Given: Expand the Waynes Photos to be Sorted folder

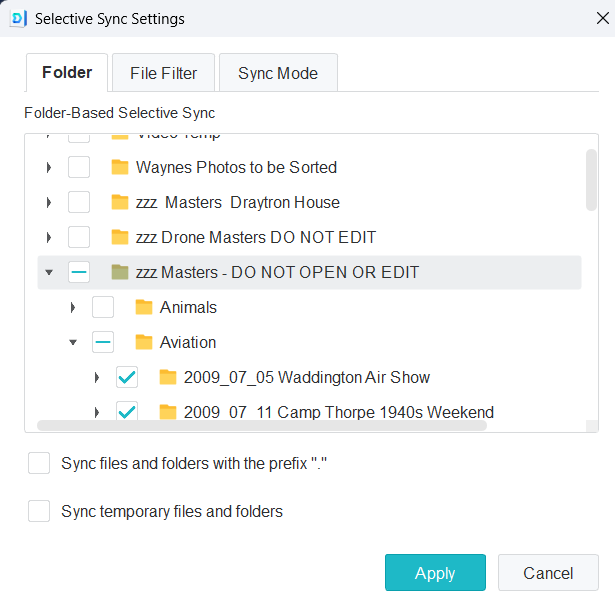Looking at the screenshot, I should click(x=49, y=167).
